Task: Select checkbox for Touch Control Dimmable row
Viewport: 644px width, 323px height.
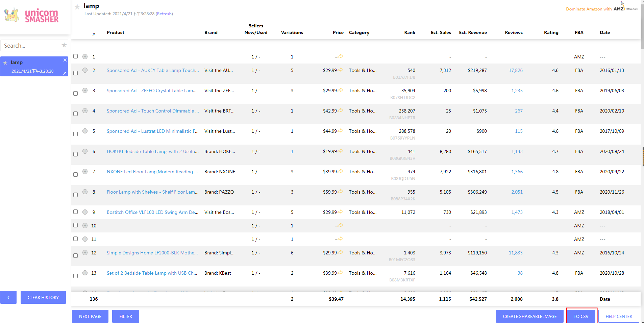Action: point(76,114)
